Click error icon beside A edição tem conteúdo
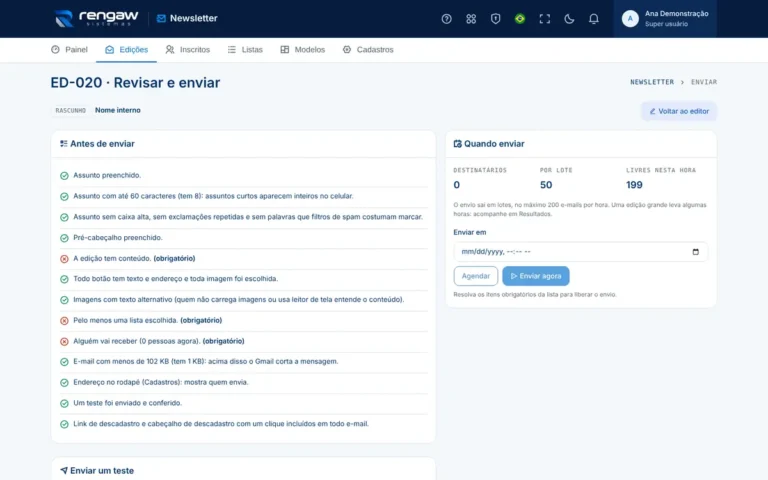Screen dimensions: 768x480 tap(64, 259)
